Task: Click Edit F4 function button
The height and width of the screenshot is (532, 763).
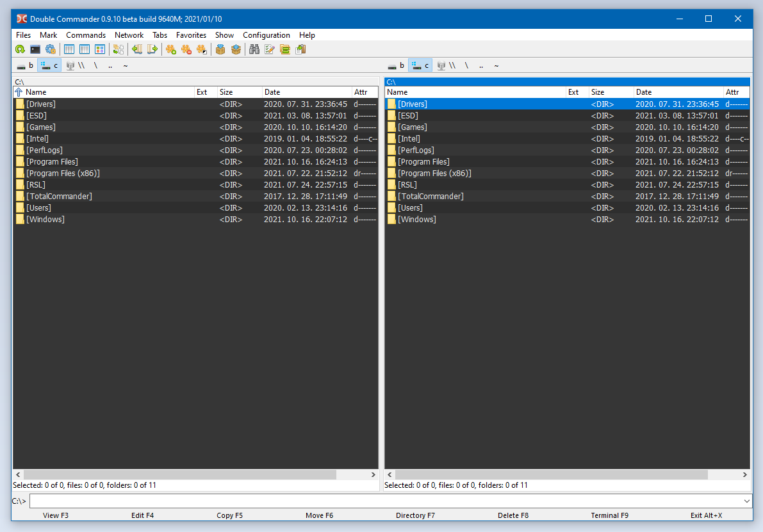Action: (143, 515)
